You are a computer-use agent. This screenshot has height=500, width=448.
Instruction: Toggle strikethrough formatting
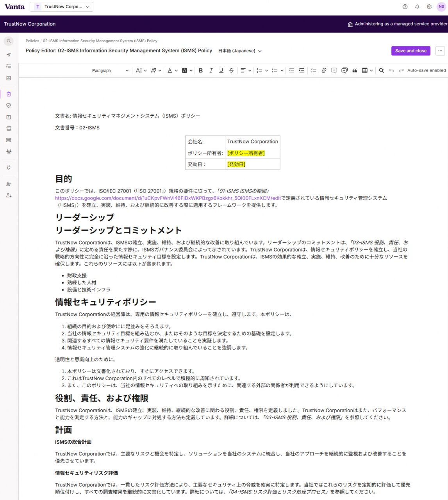click(231, 71)
